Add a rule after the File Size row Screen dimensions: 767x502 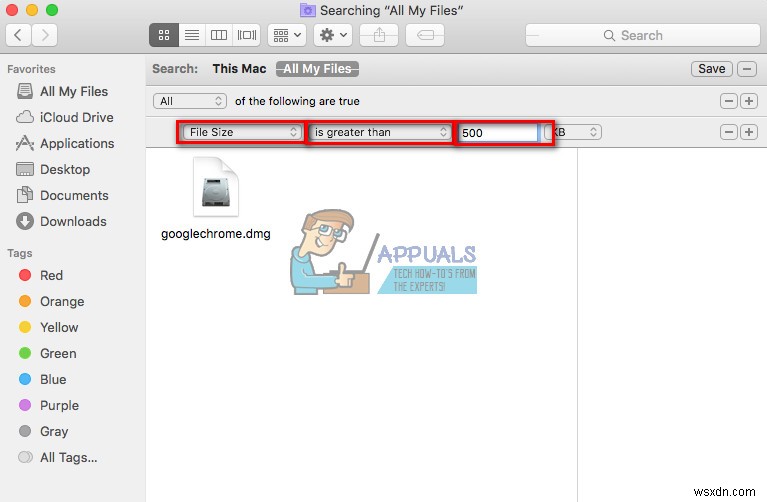(x=749, y=132)
